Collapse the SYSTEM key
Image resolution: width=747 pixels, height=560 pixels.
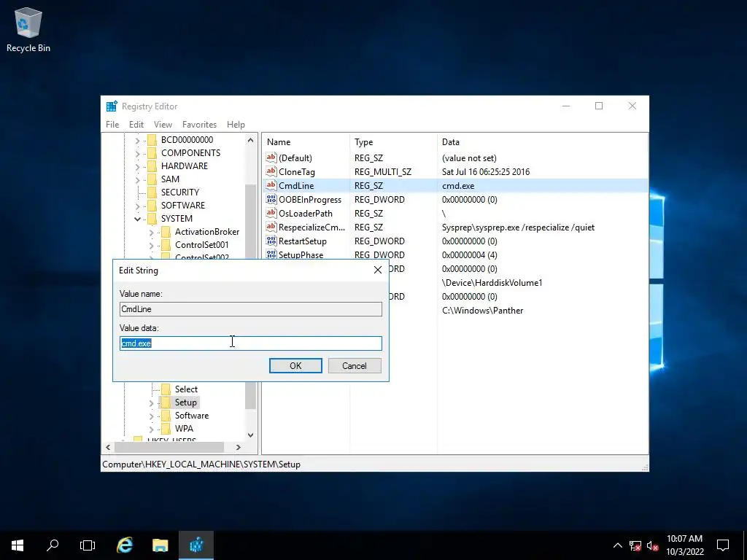click(x=138, y=219)
